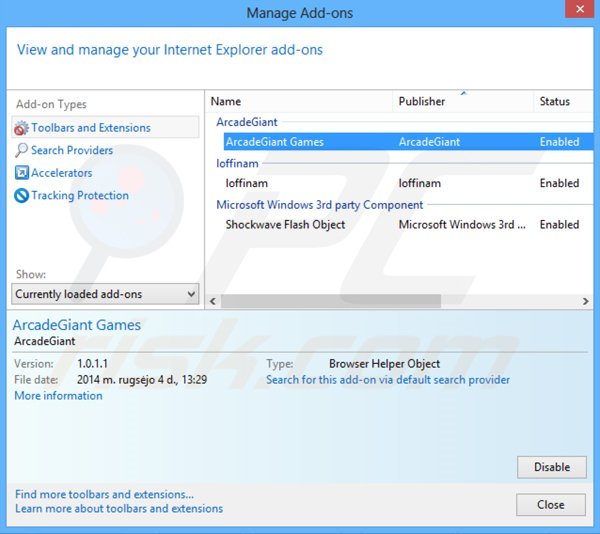Image resolution: width=600 pixels, height=534 pixels.
Task: Click the Tracking Protection blocked-circle icon
Action: 21,195
